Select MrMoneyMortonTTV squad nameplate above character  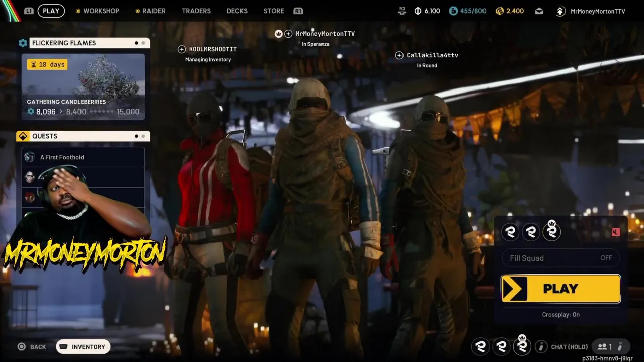click(325, 34)
